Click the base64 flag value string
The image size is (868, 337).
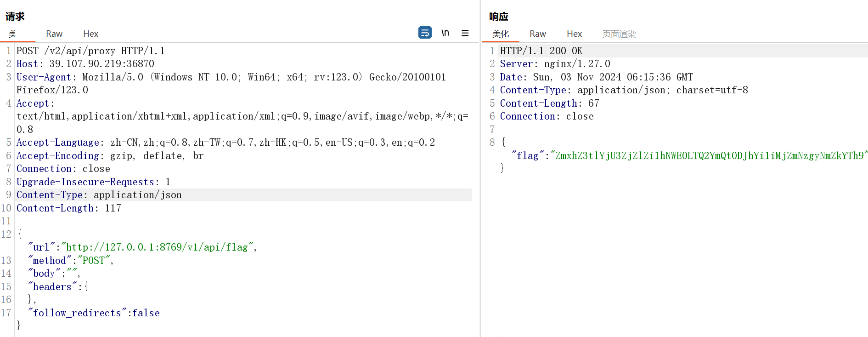pos(709,156)
